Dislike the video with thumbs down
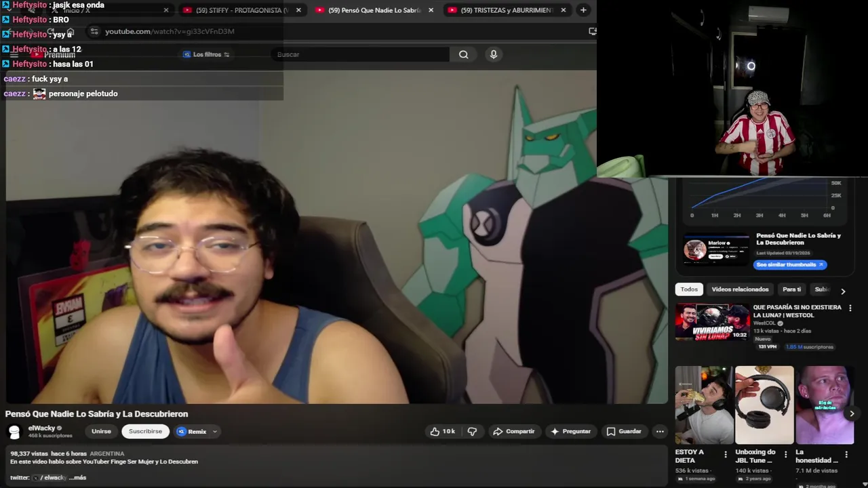This screenshot has width=868, height=488. point(473,431)
